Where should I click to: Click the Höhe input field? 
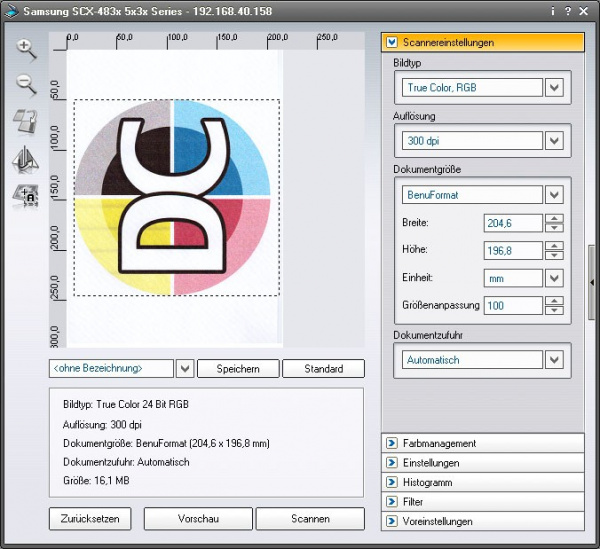click(511, 250)
